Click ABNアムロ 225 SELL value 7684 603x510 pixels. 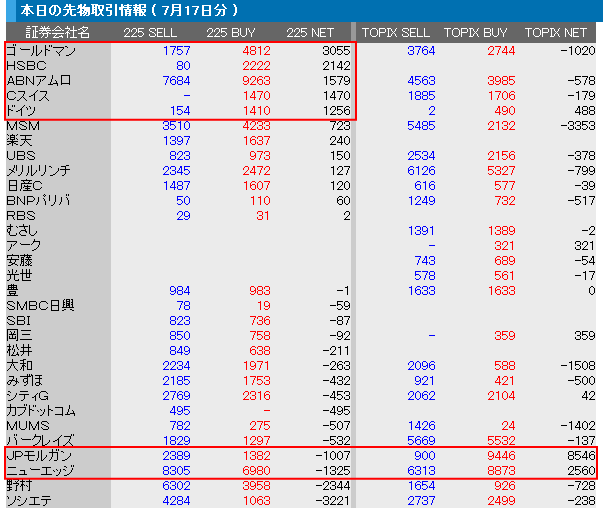coord(177,80)
